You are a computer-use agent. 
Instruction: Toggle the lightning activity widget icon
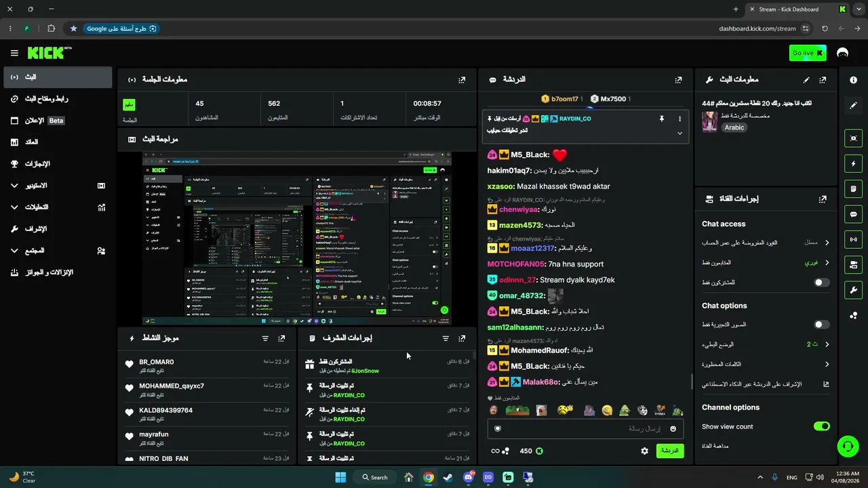pyautogui.click(x=853, y=163)
